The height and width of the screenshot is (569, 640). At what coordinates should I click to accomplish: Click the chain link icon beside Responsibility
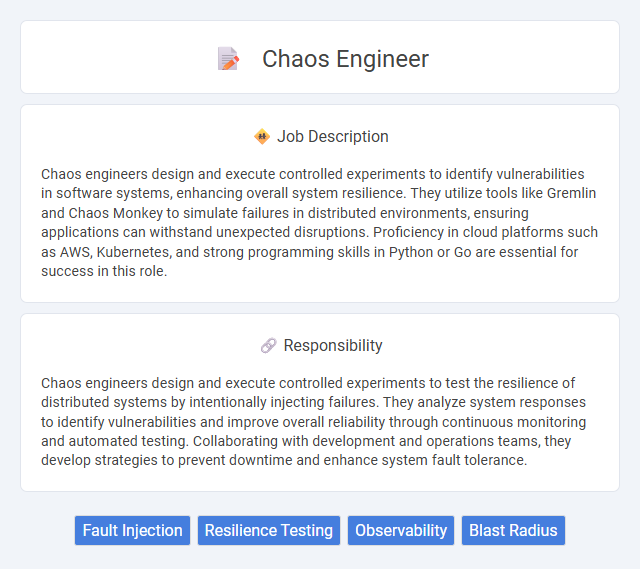tap(269, 345)
